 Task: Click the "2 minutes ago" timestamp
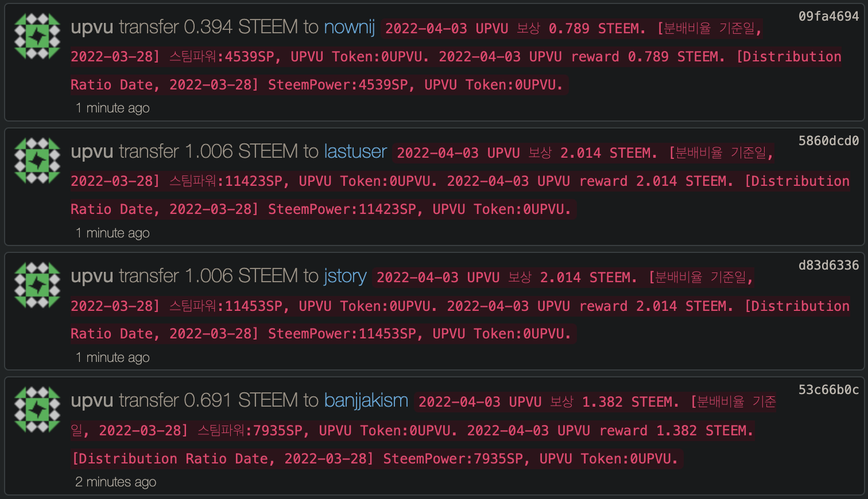coord(115,482)
